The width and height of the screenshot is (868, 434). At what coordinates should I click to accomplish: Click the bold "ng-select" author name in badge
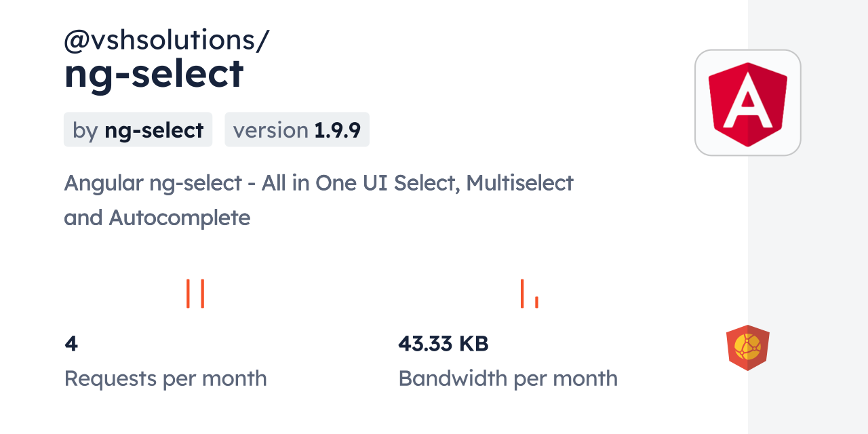click(x=154, y=130)
